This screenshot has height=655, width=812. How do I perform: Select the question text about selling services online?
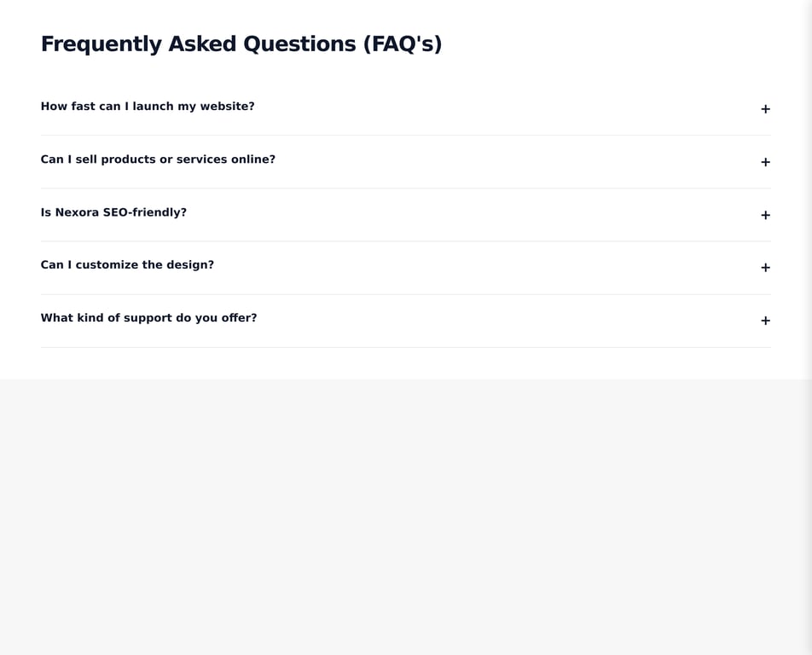tap(158, 159)
